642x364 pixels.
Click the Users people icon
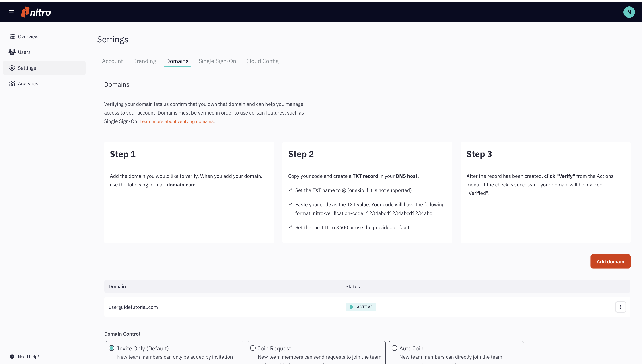pyautogui.click(x=12, y=52)
